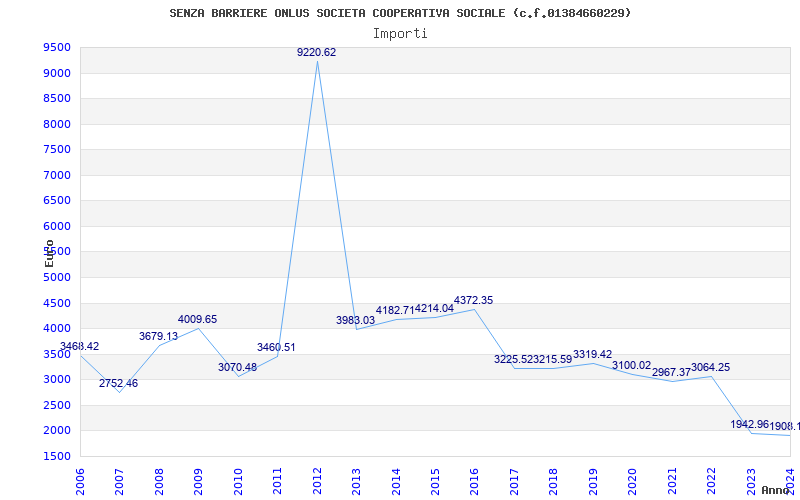
Task: Click the 3215.59 data label
Action: (x=553, y=360)
